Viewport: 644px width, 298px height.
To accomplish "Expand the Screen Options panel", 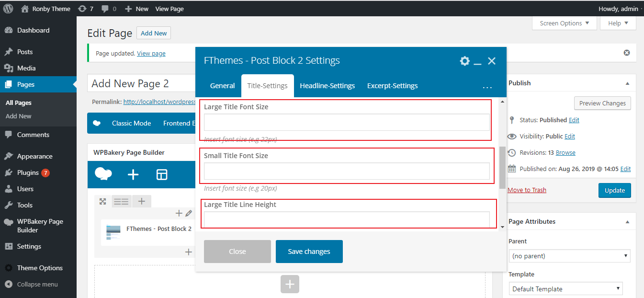I will (x=564, y=23).
